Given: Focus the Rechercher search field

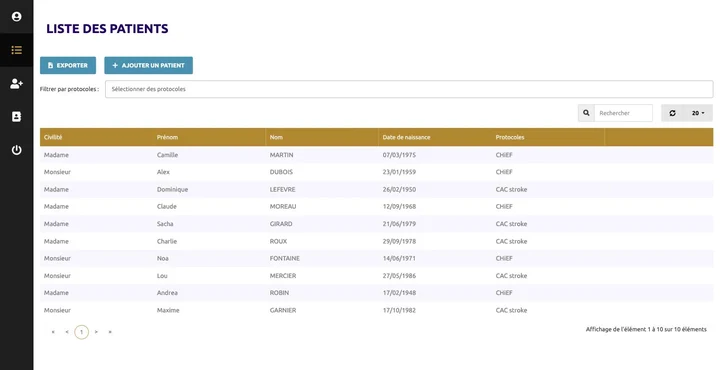Looking at the screenshot, I should (x=623, y=113).
